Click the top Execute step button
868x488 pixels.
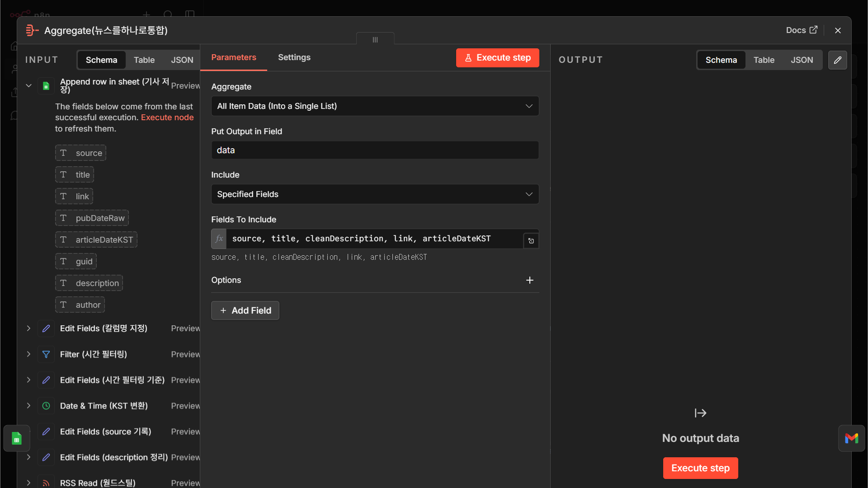tap(497, 58)
